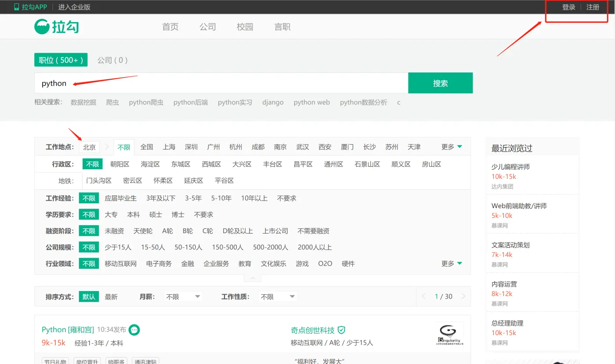Go to previous results page arrow
Screen dimensions: 615x364
424,297
